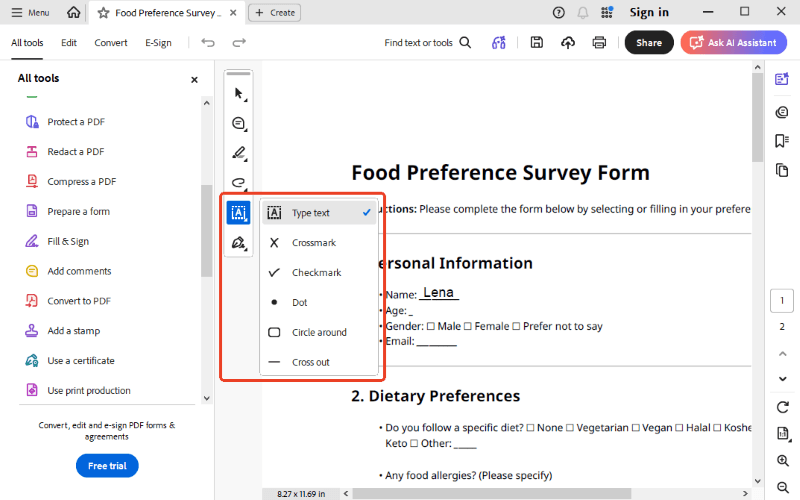The height and width of the screenshot is (500, 800).
Task: Tick the Female checkbox
Action: 468,327
